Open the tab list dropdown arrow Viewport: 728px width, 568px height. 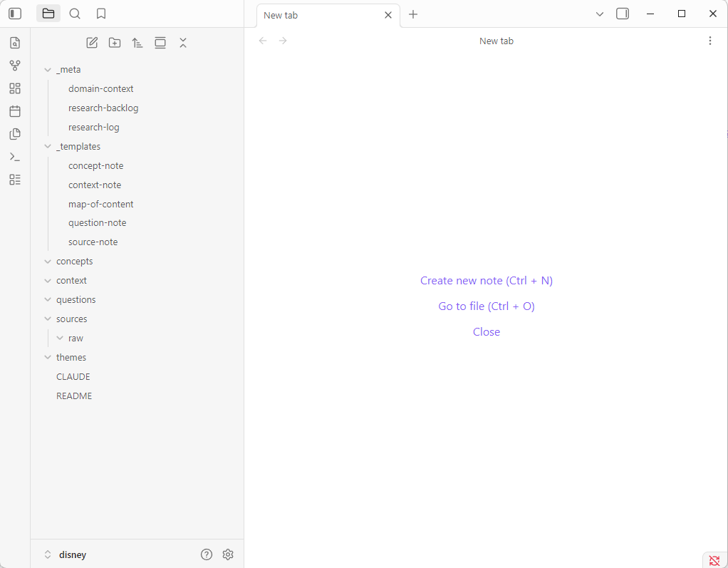(x=600, y=14)
